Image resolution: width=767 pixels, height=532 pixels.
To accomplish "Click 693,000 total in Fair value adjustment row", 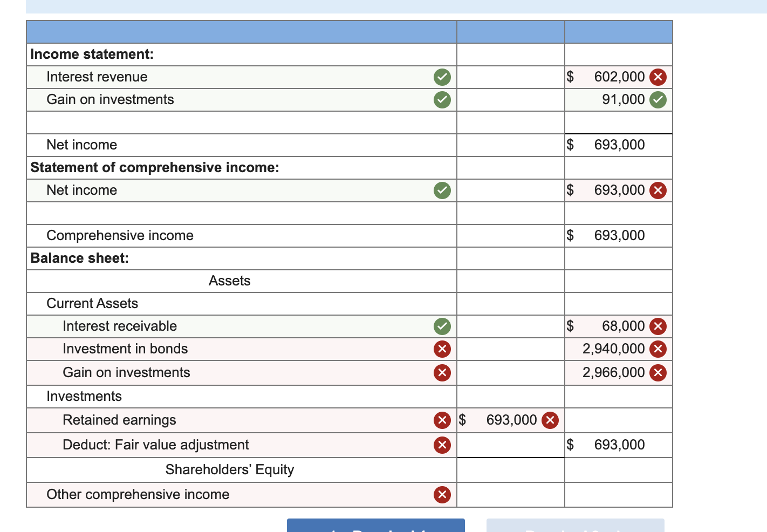I will click(x=619, y=445).
